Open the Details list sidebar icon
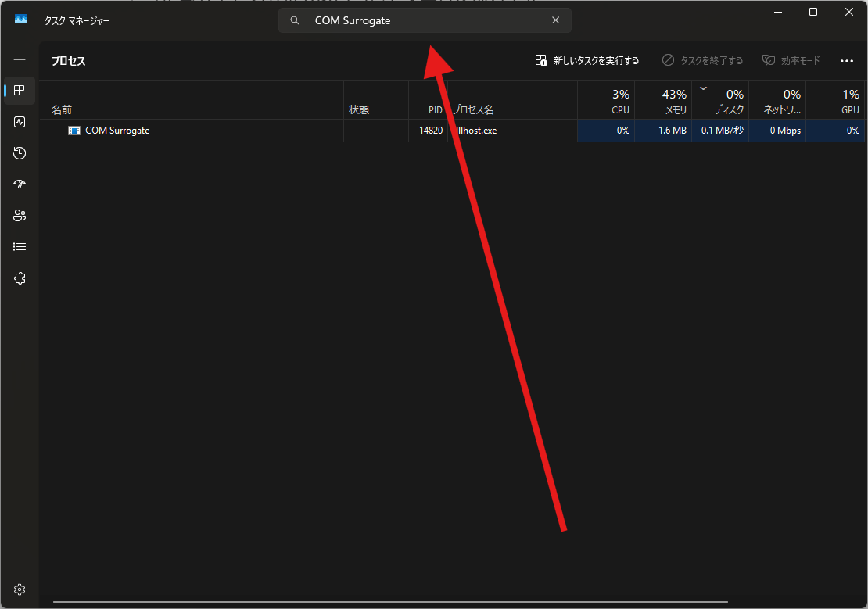Image resolution: width=868 pixels, height=609 pixels. (x=20, y=247)
